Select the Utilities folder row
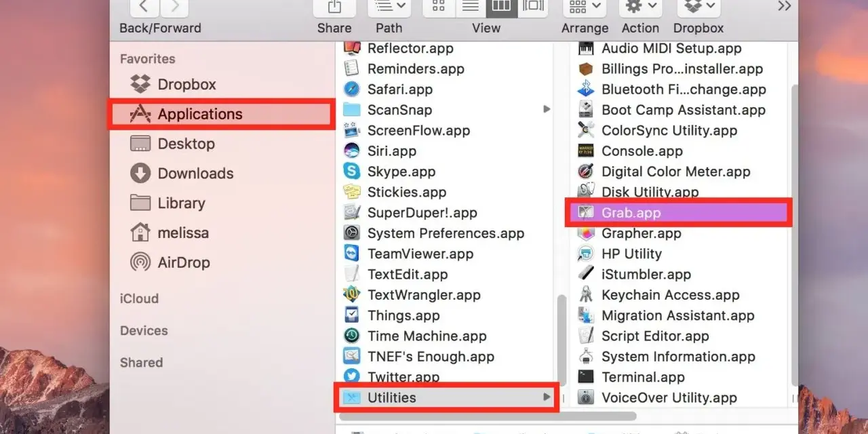This screenshot has height=434, width=868. (x=448, y=397)
